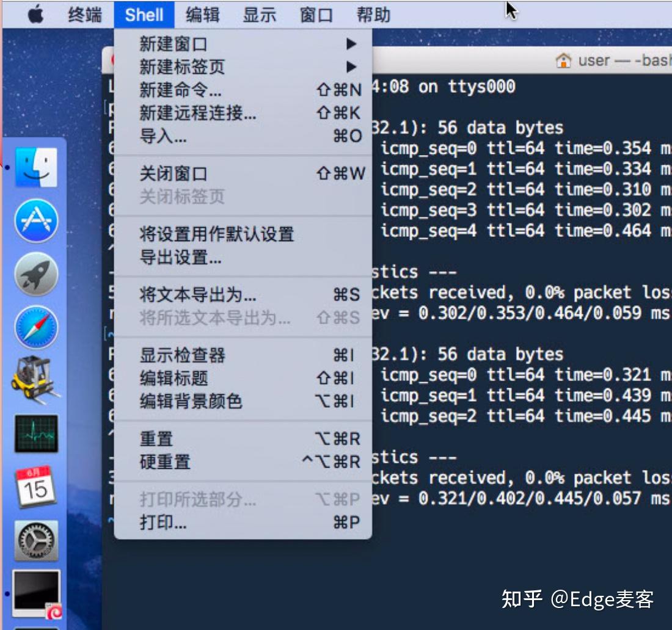The image size is (672, 630).
Task: Click the black screen app in Dock
Action: (36, 593)
